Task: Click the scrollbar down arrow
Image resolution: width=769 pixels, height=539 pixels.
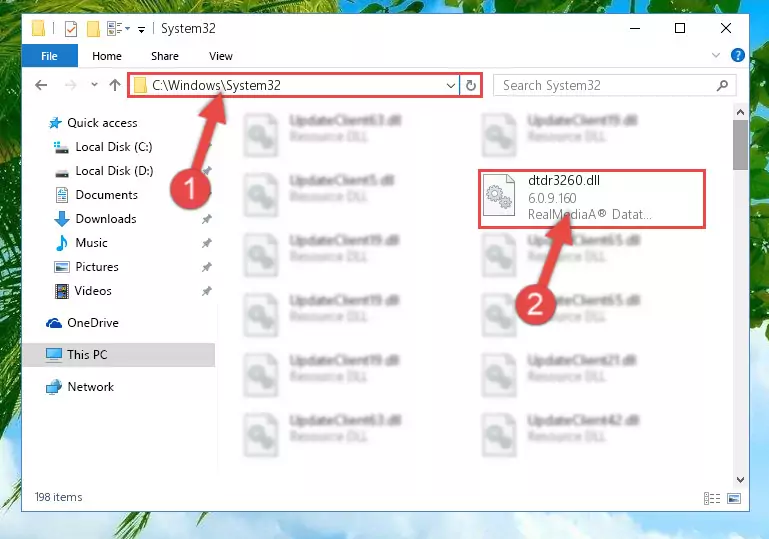Action: (x=740, y=480)
